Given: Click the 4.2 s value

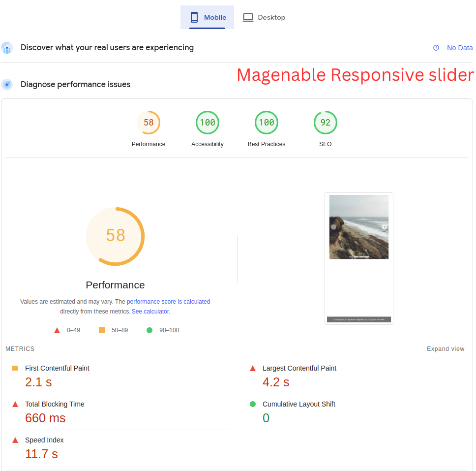Looking at the screenshot, I should pos(276,382).
